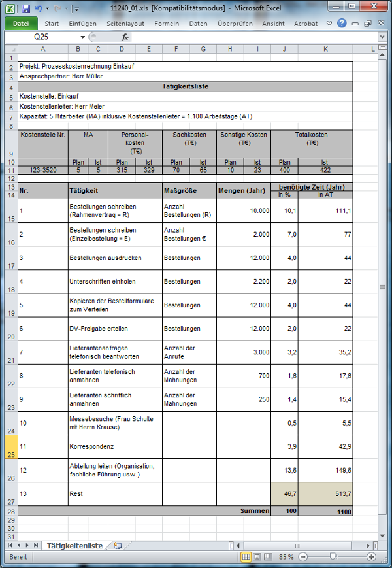The height and width of the screenshot is (568, 392).
Task: Open the Seitenlayout ribbon tab
Action: [125, 23]
